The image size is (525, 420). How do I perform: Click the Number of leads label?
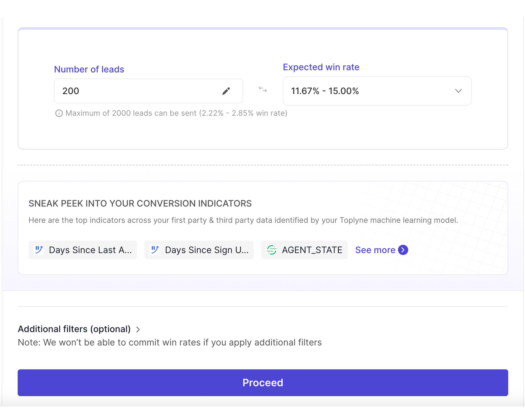pyautogui.click(x=89, y=69)
